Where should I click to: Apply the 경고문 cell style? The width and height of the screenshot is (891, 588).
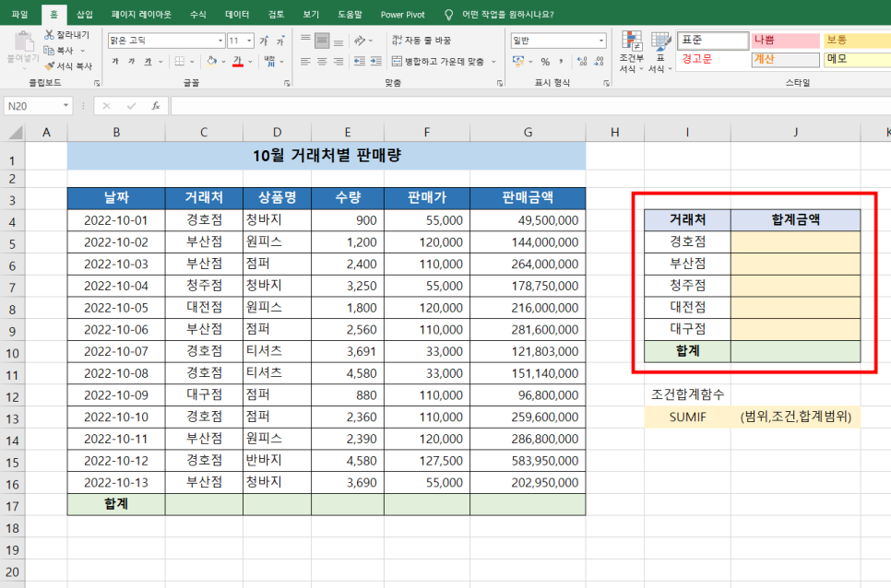point(713,60)
